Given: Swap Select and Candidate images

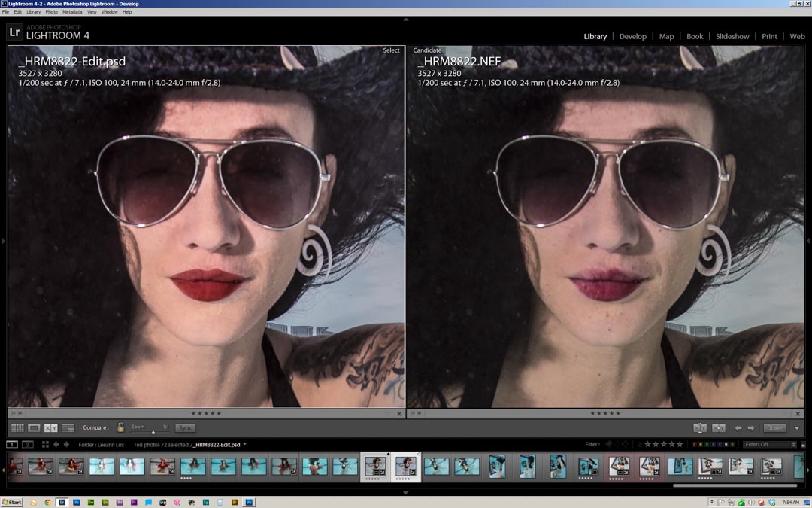Looking at the screenshot, I should (x=700, y=427).
